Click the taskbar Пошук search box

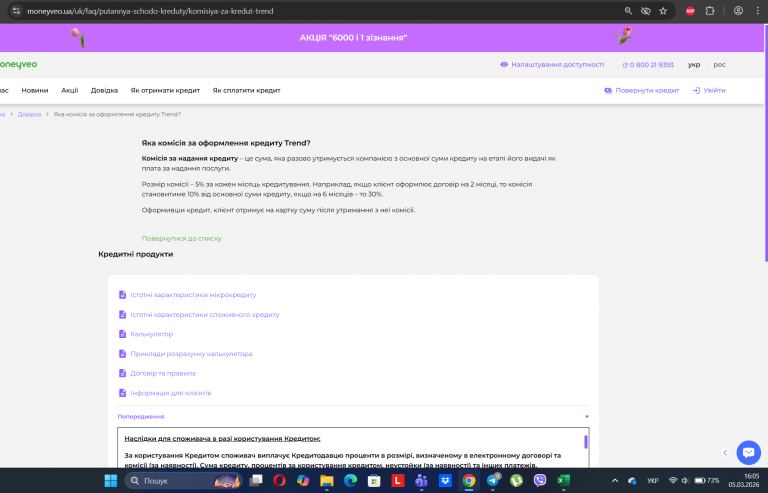click(x=184, y=481)
